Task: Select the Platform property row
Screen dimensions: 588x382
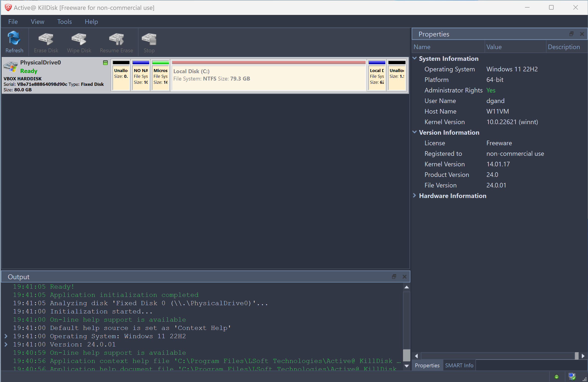Action: click(x=500, y=80)
